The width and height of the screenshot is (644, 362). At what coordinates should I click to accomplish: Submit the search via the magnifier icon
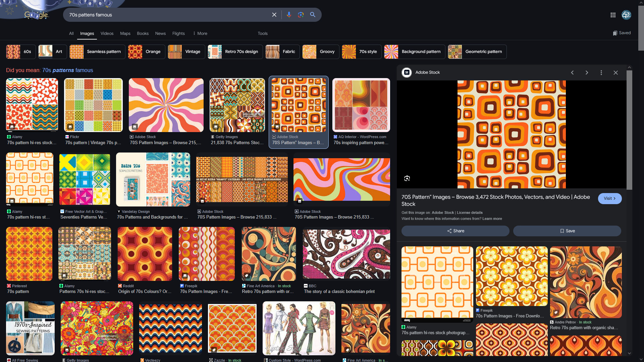(x=313, y=15)
